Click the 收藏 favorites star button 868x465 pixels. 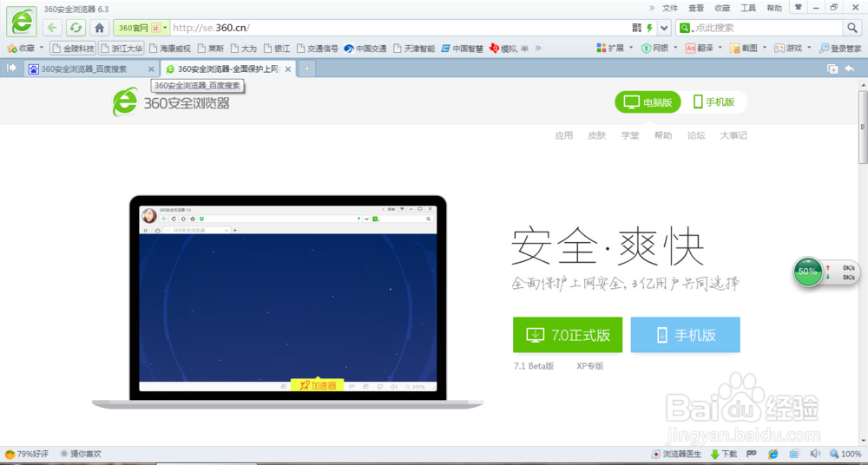click(21, 49)
